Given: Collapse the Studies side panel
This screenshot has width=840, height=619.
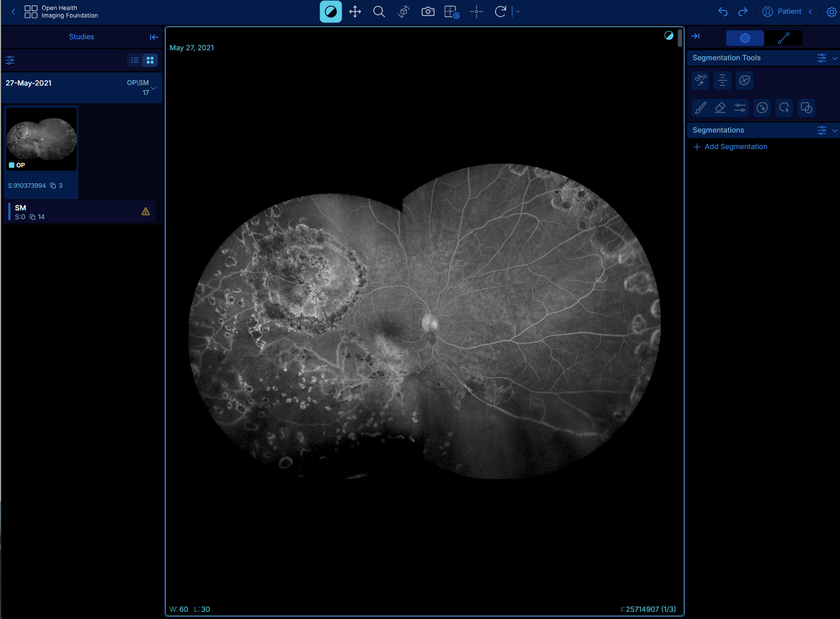Looking at the screenshot, I should click(154, 37).
